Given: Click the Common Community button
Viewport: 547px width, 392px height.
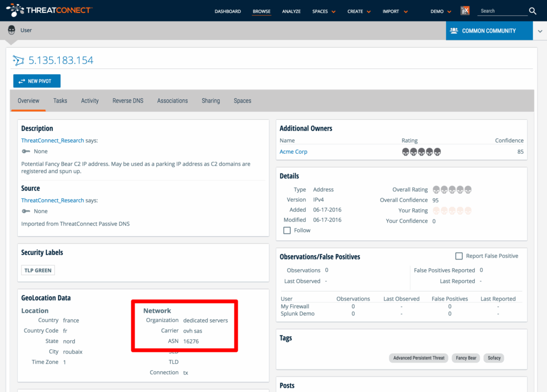Looking at the screenshot, I should (x=489, y=30).
